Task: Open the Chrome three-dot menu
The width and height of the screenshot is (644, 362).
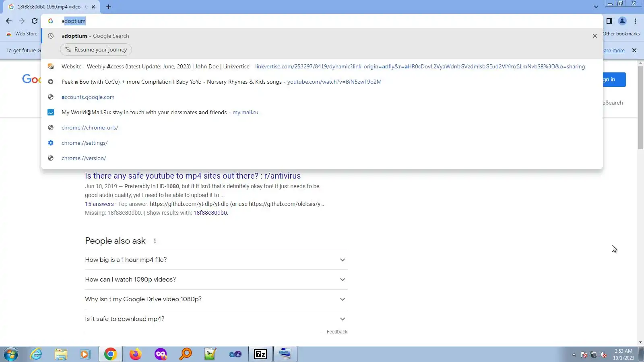Action: tap(636, 21)
